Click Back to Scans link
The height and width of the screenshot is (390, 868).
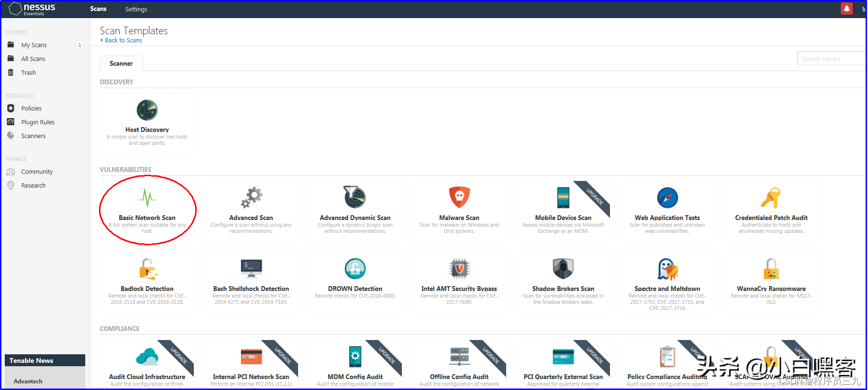tap(121, 40)
